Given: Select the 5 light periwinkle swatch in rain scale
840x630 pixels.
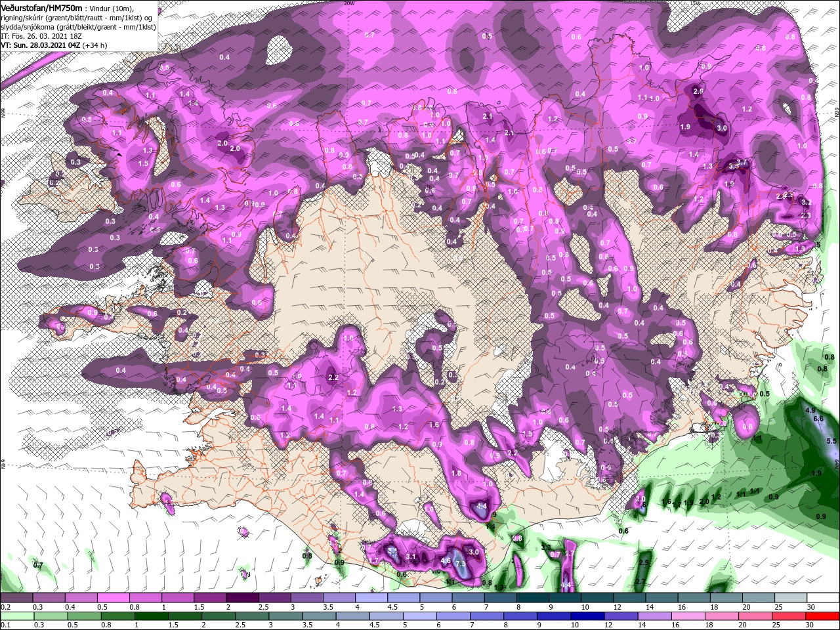Looking at the screenshot, I should click(420, 616).
